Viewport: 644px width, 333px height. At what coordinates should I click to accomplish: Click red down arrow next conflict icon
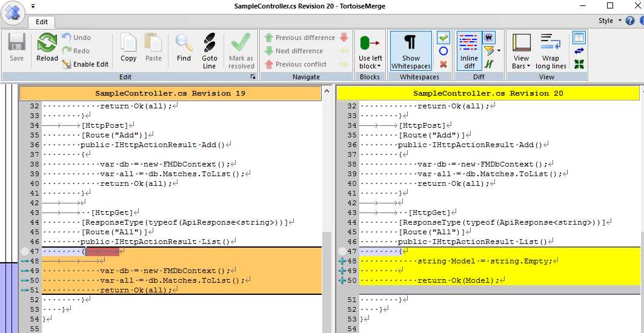click(x=344, y=38)
